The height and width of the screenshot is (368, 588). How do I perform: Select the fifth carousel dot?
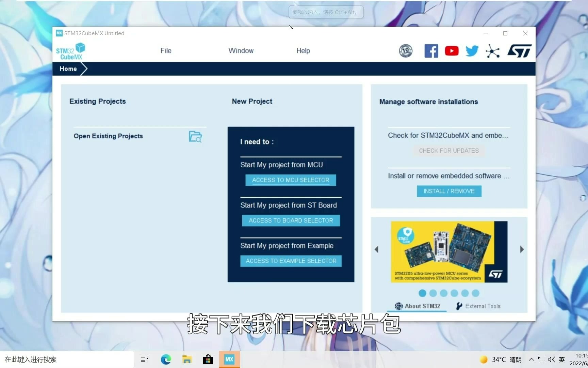[x=465, y=293]
